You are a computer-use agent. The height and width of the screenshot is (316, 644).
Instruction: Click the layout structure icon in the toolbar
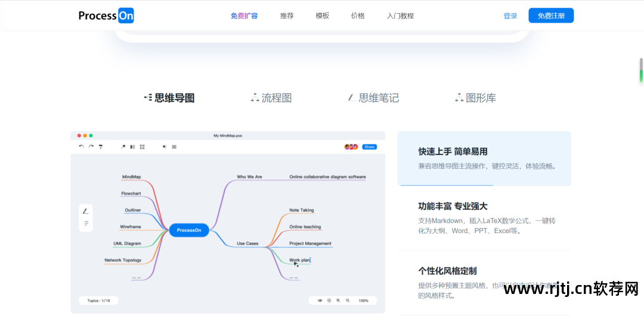click(174, 147)
